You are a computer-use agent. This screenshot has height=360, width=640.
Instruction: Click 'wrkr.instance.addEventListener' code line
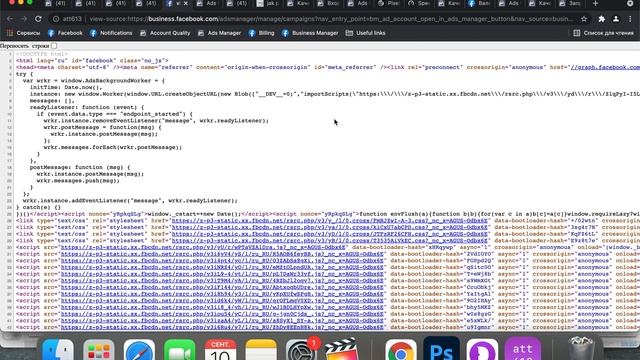[x=130, y=201]
